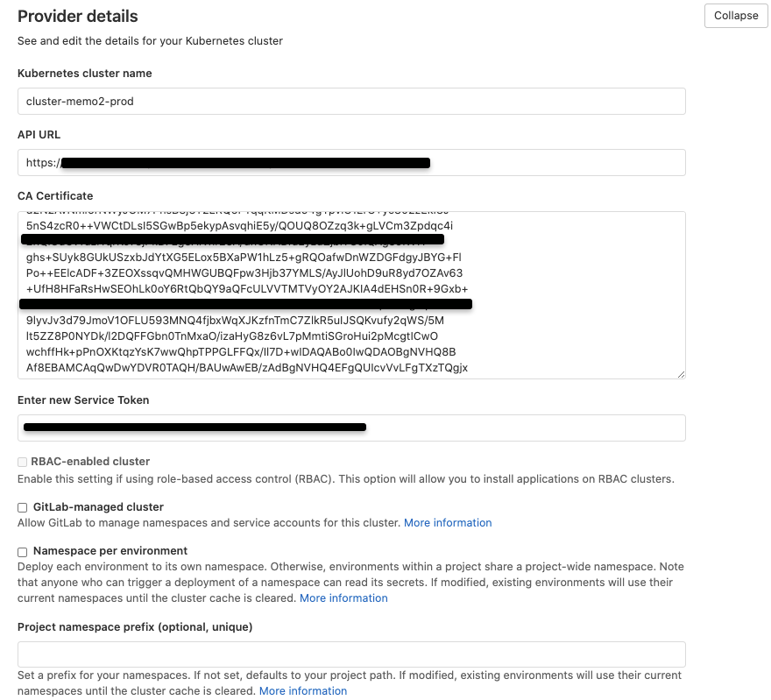Image resolution: width=771 pixels, height=700 pixels.
Task: Click the Enter new Service Token field
Action: (526, 428)
